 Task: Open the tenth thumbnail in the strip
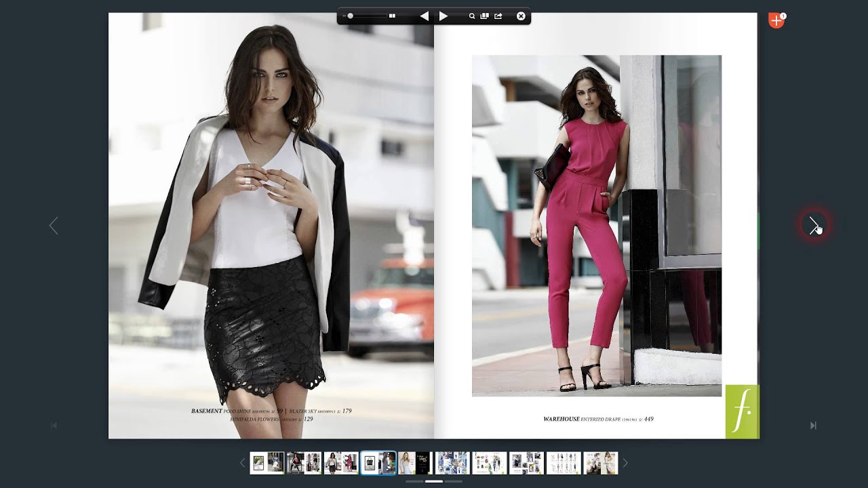(x=601, y=463)
